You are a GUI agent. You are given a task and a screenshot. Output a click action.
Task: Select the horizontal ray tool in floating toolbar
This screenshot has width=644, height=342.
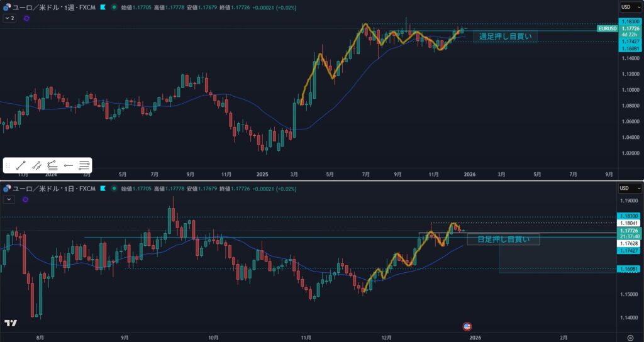pos(68,165)
